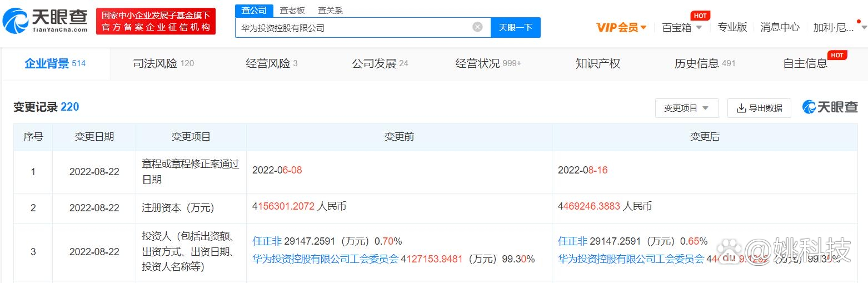Click the 任正非 link in 变更前 column
The width and height of the screenshot is (868, 283).
click(x=267, y=241)
